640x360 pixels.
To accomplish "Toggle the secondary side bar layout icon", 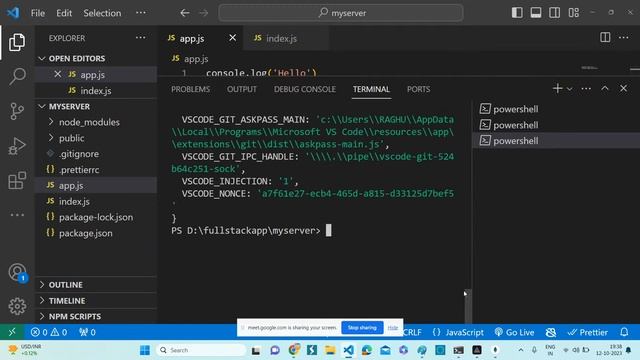I will point(554,13).
